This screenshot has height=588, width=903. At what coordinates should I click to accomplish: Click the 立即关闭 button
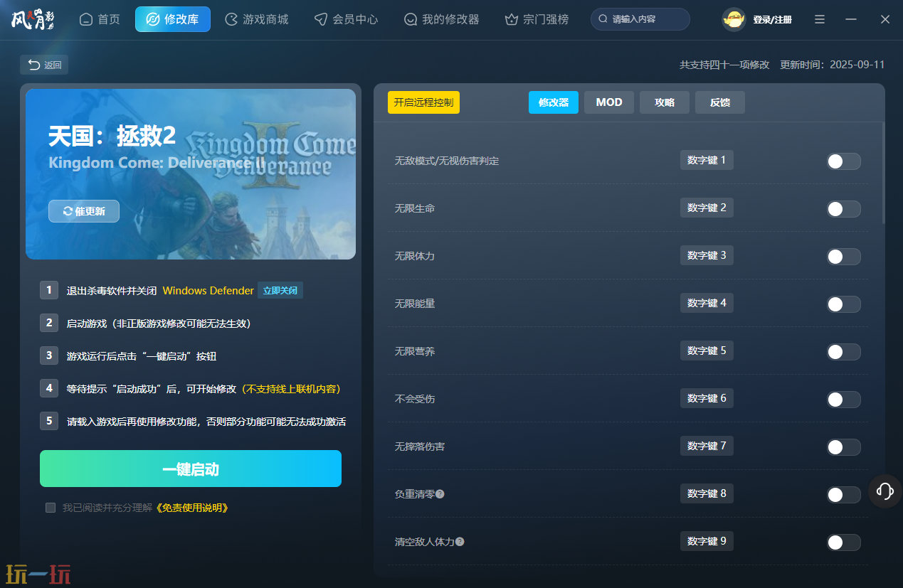280,290
